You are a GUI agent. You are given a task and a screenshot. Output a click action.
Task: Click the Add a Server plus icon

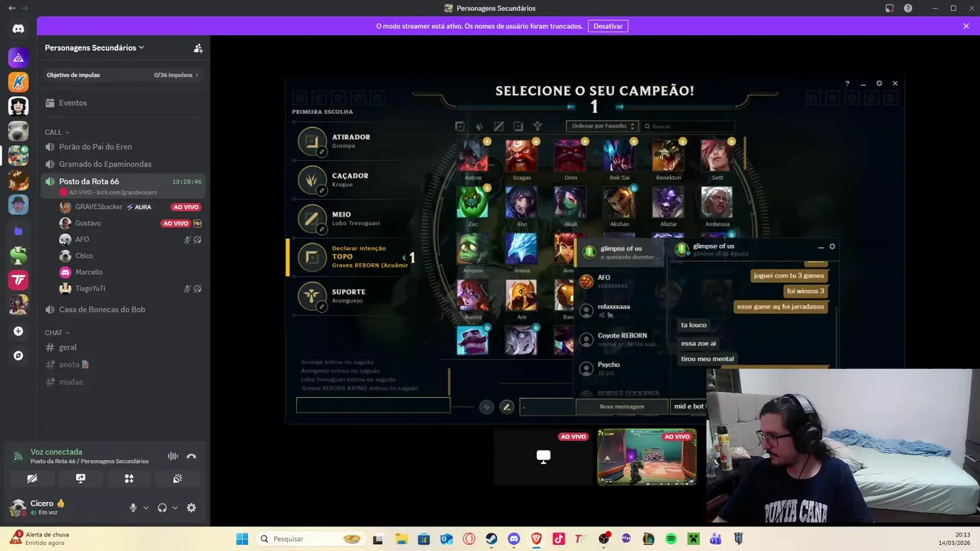[18, 331]
